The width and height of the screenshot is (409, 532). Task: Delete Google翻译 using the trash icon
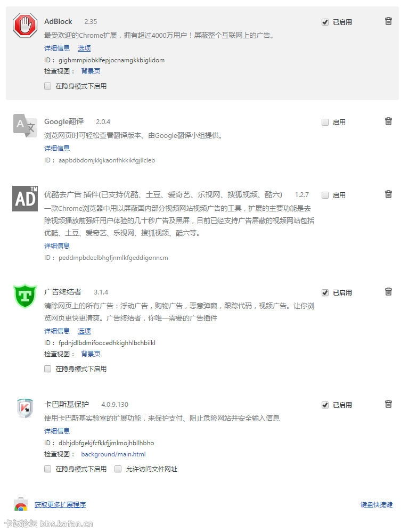coord(388,121)
